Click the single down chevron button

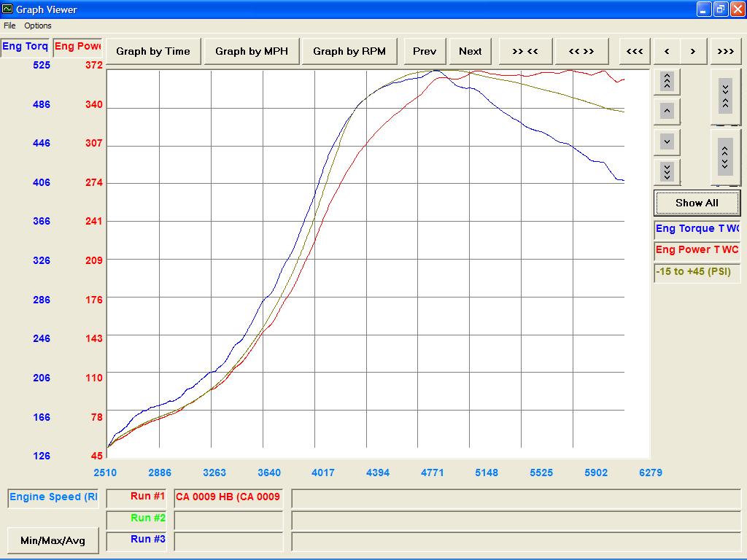[667, 141]
